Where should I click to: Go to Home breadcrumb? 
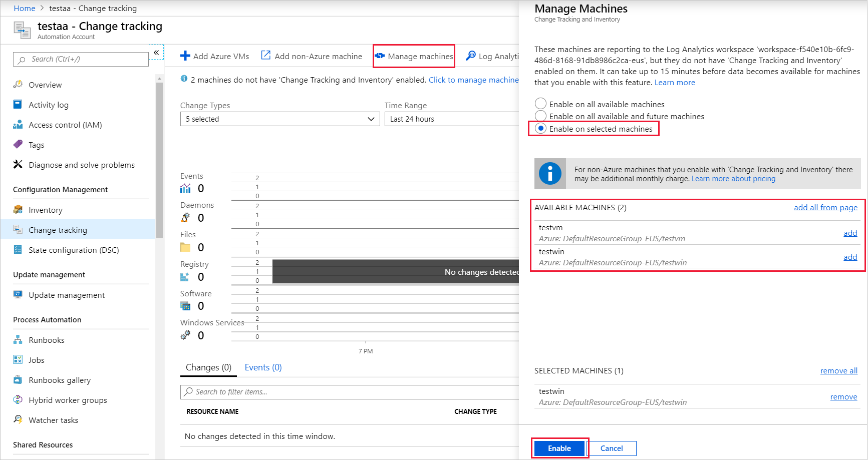coord(25,8)
